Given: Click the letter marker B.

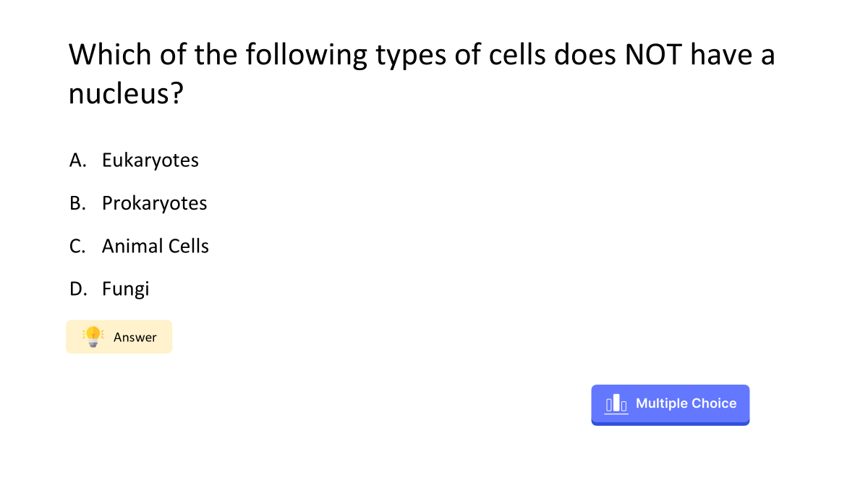Looking at the screenshot, I should (77, 203).
